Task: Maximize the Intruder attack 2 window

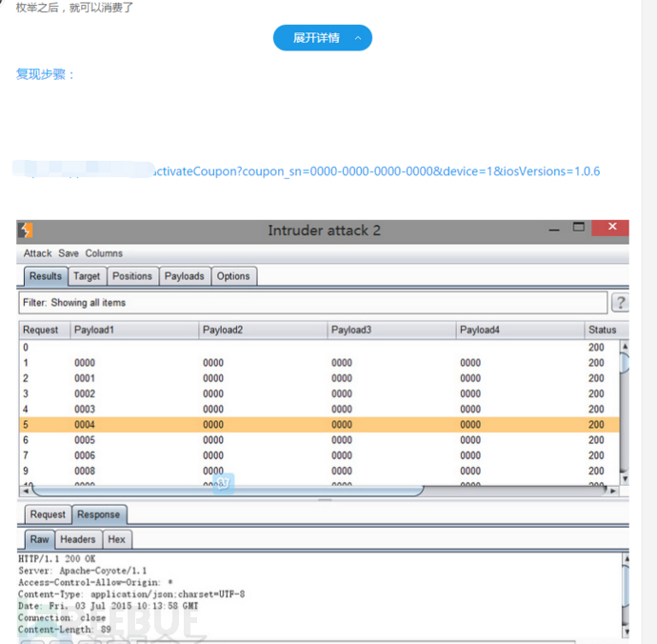Action: [x=578, y=229]
